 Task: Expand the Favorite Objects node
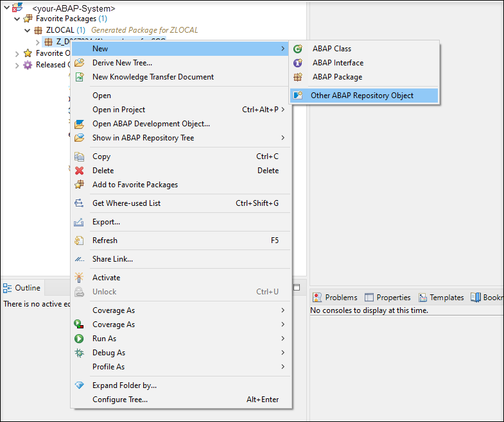point(17,54)
